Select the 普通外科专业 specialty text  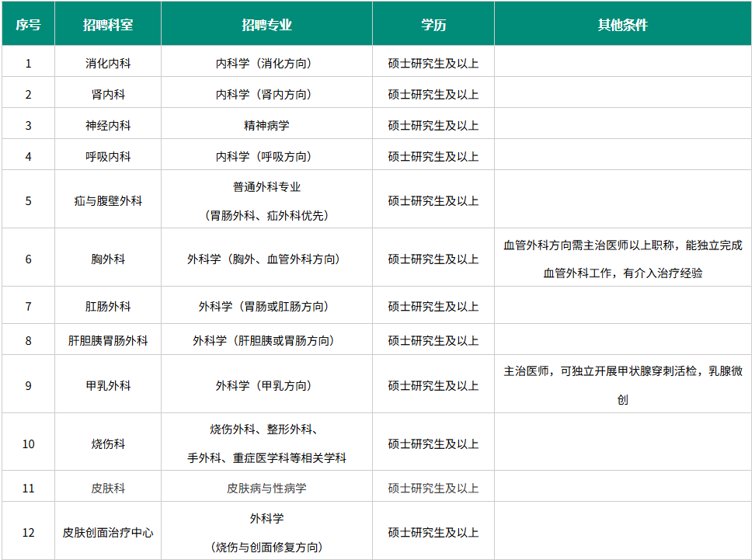(266, 187)
